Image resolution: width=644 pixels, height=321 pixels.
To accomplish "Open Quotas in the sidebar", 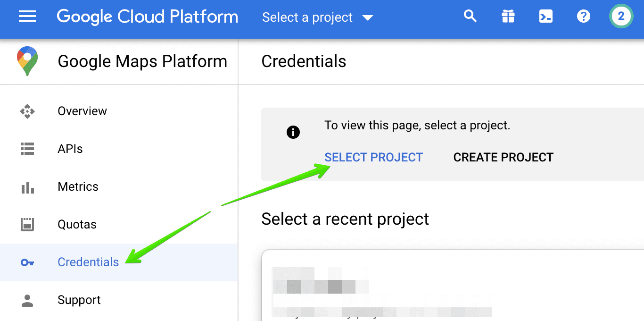I will coord(77,225).
